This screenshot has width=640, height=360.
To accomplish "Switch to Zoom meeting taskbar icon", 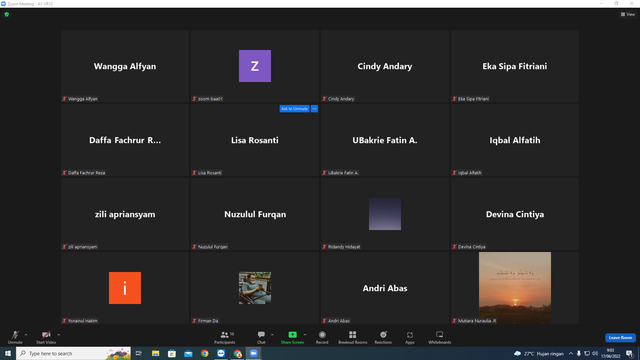I will pyautogui.click(x=253, y=353).
